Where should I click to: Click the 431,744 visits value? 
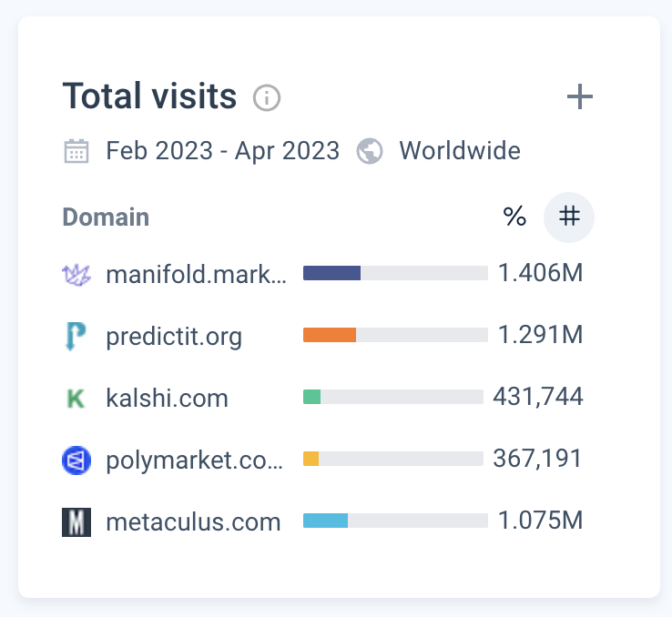(538, 397)
